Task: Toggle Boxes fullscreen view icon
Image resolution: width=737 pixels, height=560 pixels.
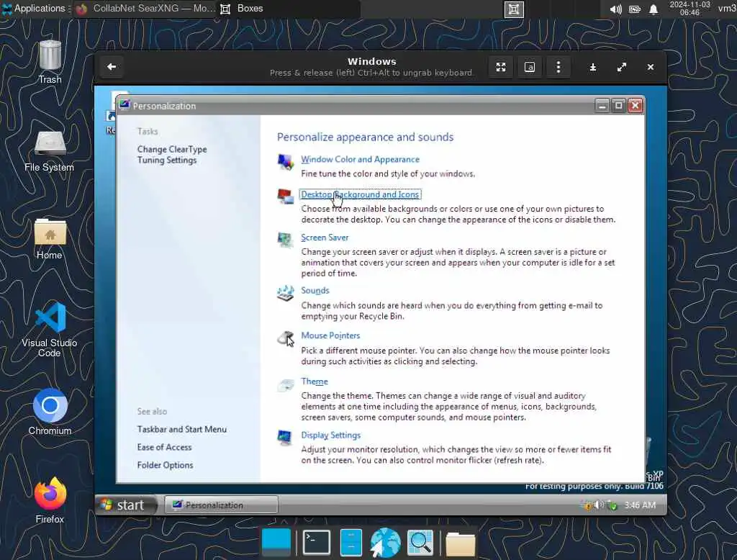Action: tap(501, 67)
